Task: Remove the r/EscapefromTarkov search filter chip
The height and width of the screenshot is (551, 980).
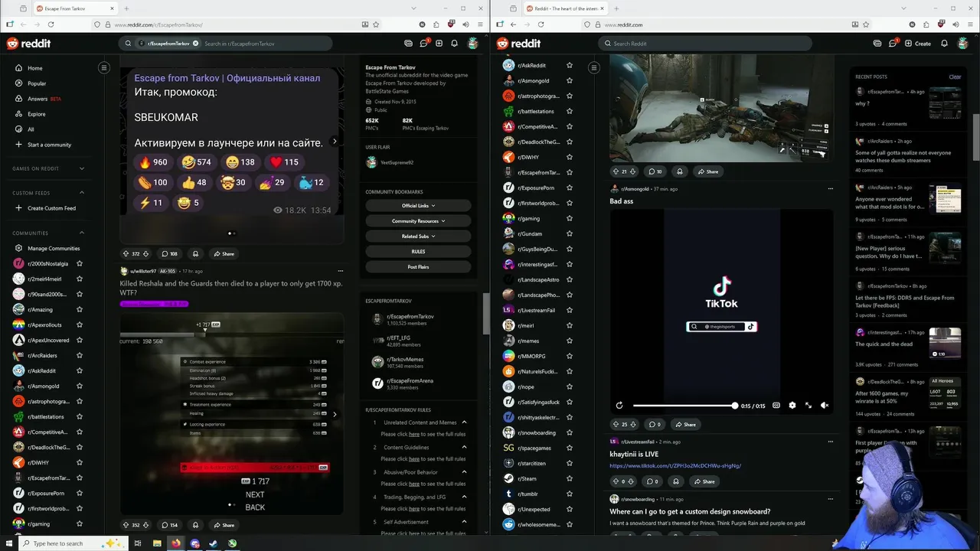Action: (x=195, y=44)
